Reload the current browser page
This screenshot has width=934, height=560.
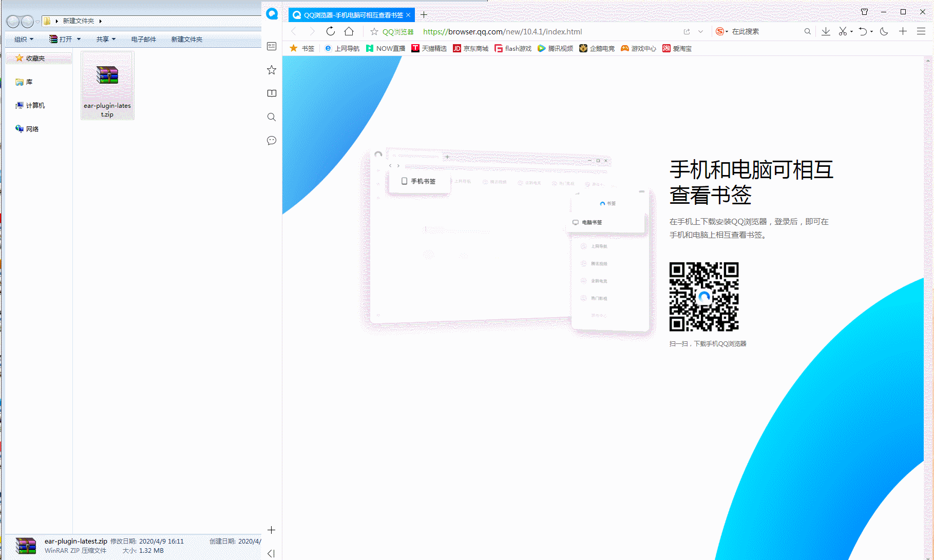(331, 31)
